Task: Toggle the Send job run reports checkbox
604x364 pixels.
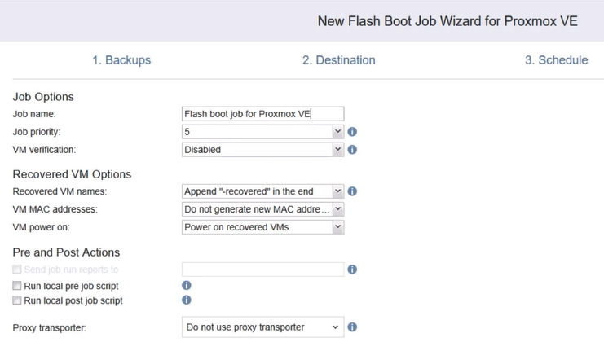Action: pos(17,270)
